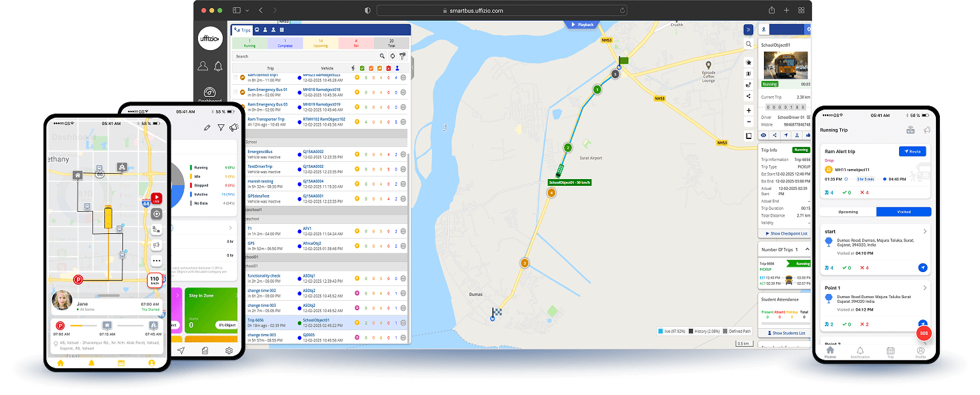
Task: Expand the start checkpoint chevron
Action: click(x=924, y=231)
